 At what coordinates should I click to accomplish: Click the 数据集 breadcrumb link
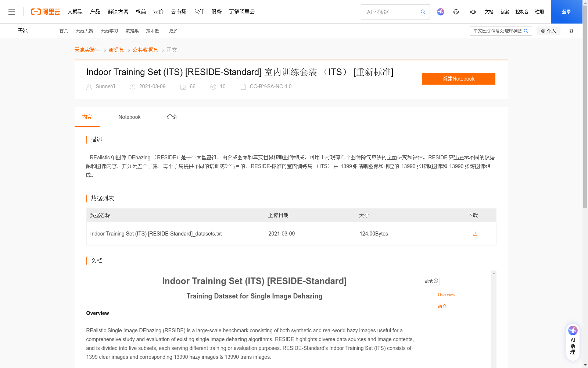(116, 50)
